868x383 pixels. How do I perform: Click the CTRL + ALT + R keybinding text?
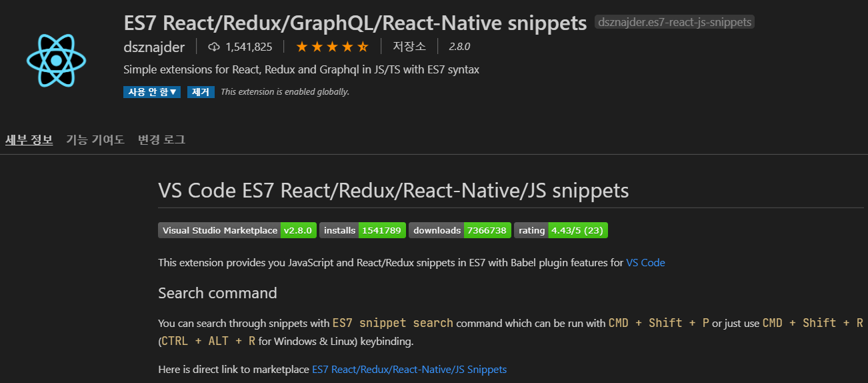pyautogui.click(x=208, y=341)
